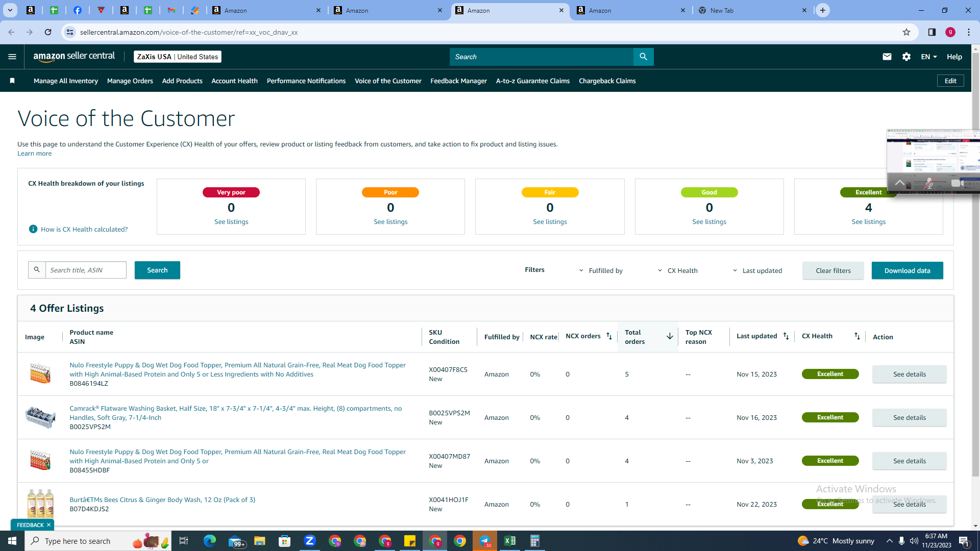Open Chrome three-dot menu
980x551 pixels.
click(x=969, y=32)
